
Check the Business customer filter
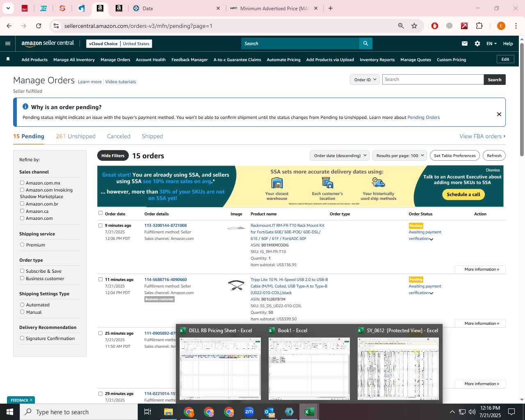22,278
